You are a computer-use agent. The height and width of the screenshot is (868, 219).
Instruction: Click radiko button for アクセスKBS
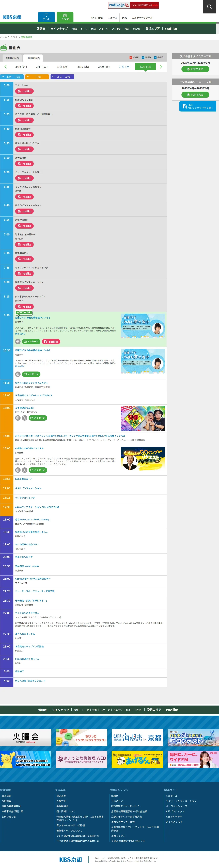point(24,91)
